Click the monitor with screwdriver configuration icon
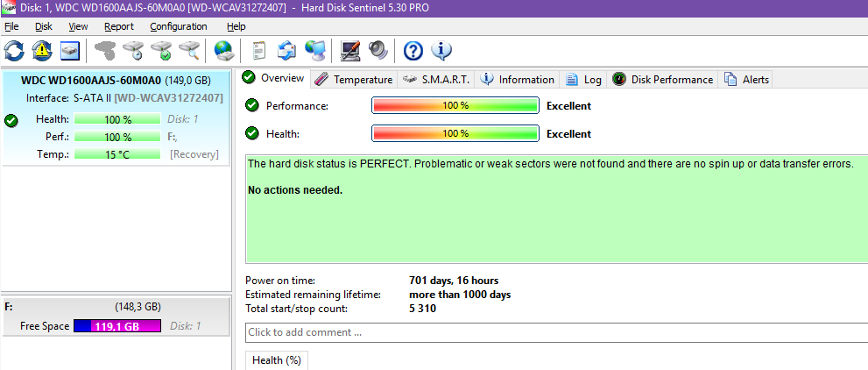Viewport: 868px width, 370px height. tap(350, 51)
